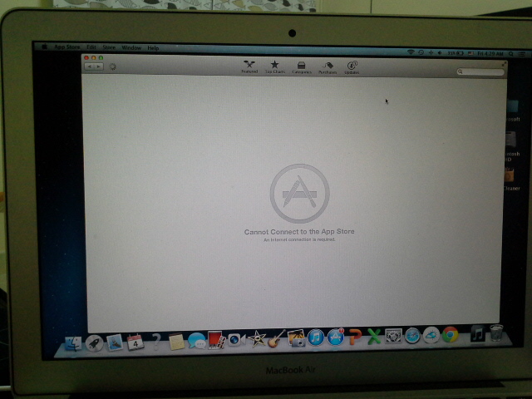The width and height of the screenshot is (532, 399).
Task: Open Launchpad rocket icon in Dock
Action: pos(94,343)
